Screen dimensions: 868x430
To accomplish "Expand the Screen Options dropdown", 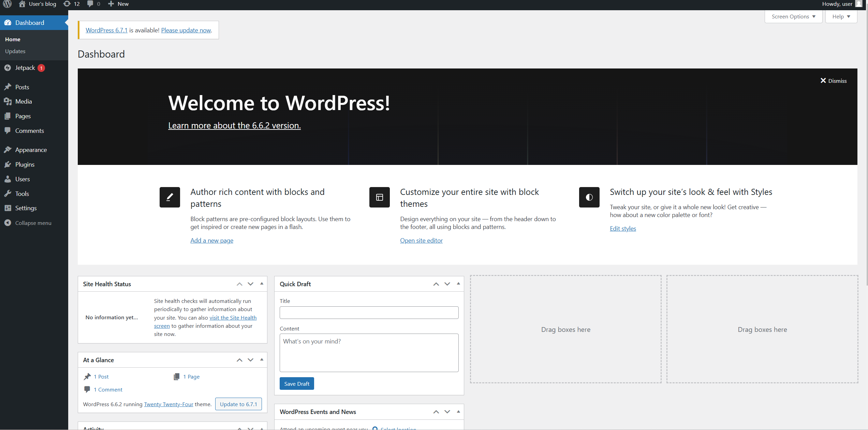I will pyautogui.click(x=793, y=17).
